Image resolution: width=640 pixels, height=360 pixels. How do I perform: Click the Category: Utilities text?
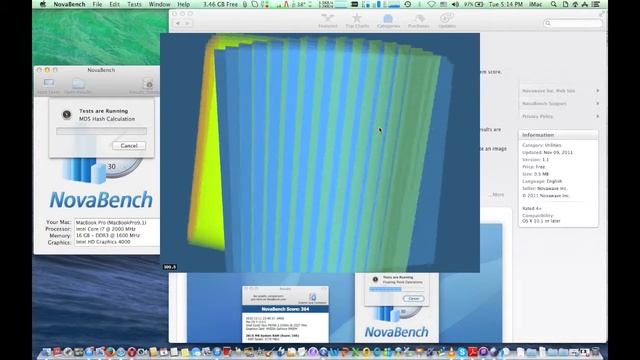tap(541, 145)
